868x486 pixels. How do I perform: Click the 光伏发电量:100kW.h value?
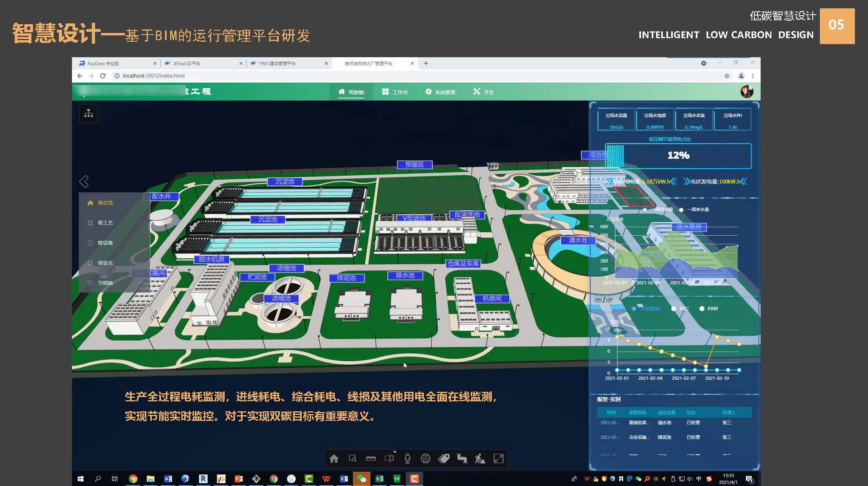coord(715,182)
